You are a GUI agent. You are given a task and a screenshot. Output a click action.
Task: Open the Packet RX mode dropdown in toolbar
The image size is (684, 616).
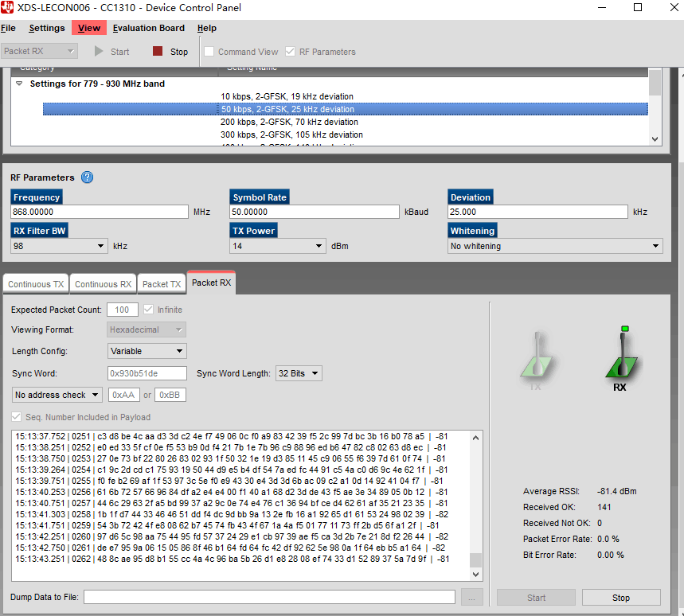(39, 51)
